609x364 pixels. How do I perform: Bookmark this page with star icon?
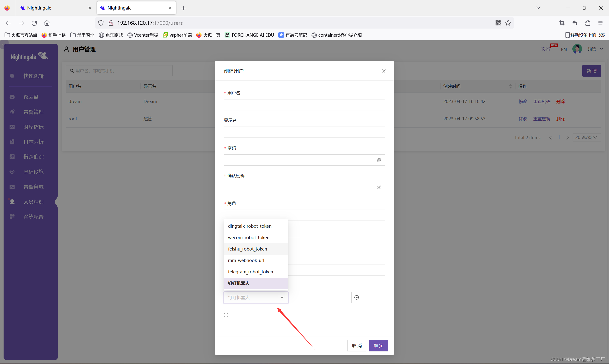coord(508,23)
